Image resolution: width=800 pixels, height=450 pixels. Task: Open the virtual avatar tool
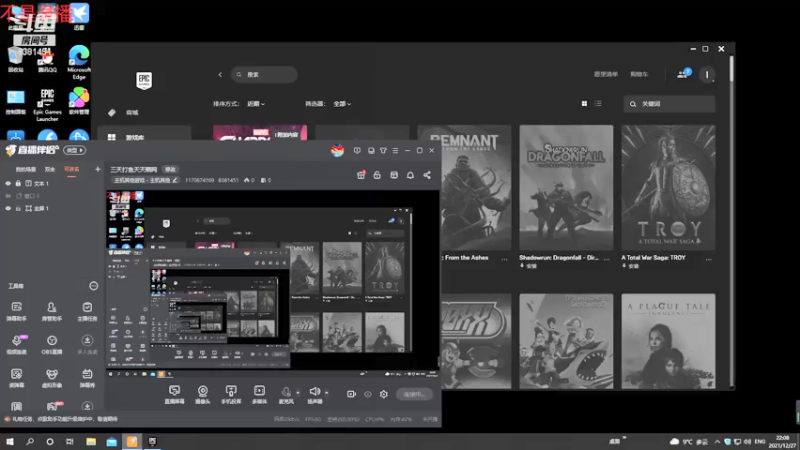(x=52, y=378)
